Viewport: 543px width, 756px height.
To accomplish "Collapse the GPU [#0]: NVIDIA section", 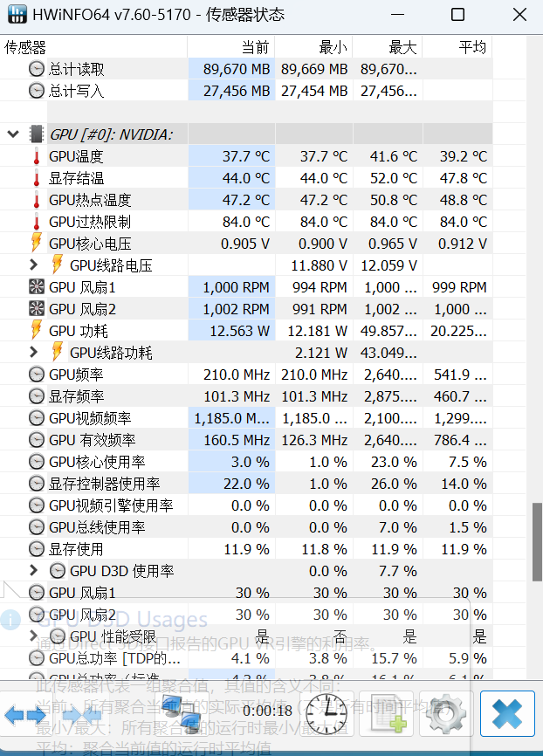I will [x=10, y=134].
